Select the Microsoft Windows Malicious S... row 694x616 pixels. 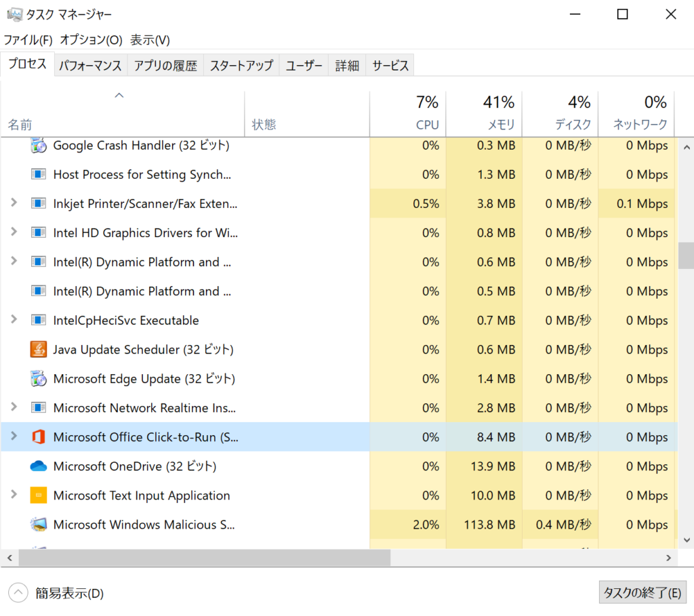pos(339,525)
